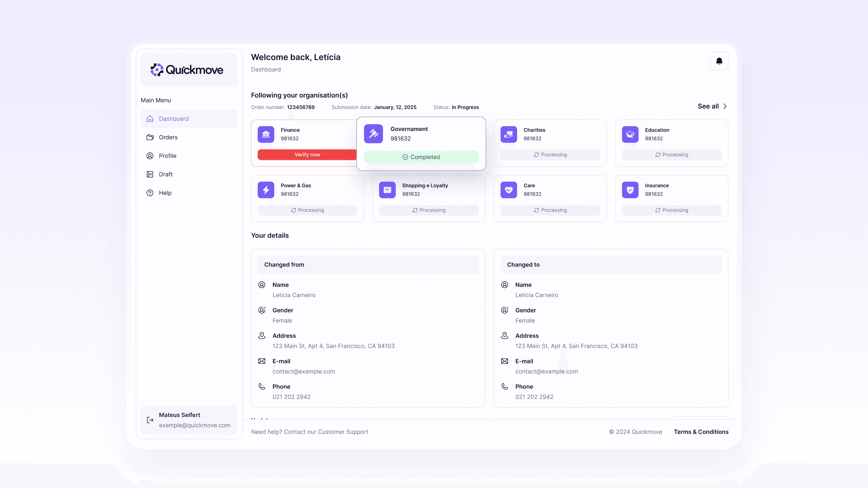Image resolution: width=868 pixels, height=488 pixels.
Task: Open the Orders menu item
Action: (x=168, y=137)
